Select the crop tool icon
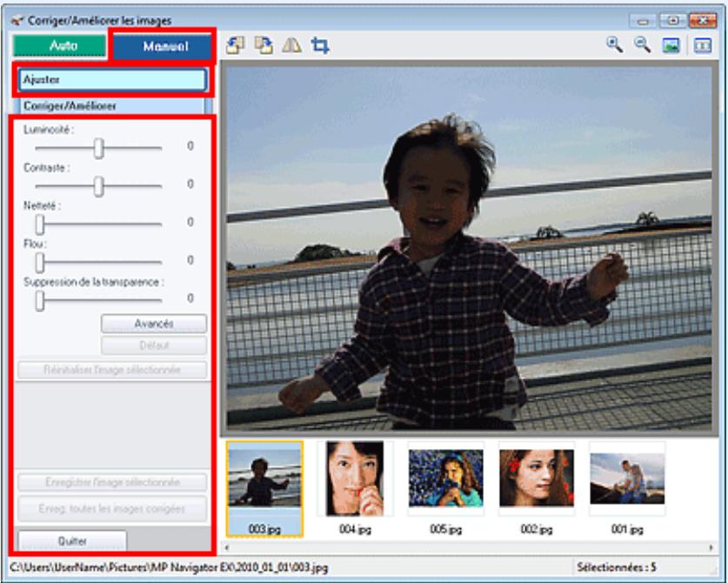The image size is (728, 583). pos(320,45)
